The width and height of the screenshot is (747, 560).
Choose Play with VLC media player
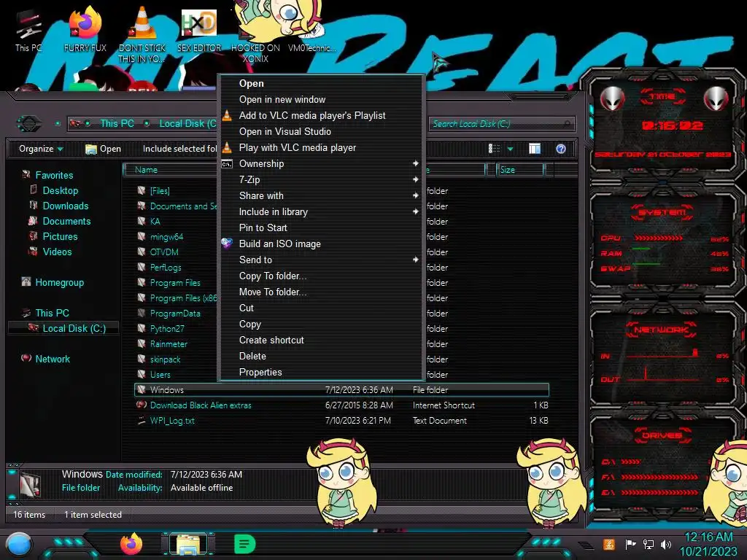pos(321,147)
